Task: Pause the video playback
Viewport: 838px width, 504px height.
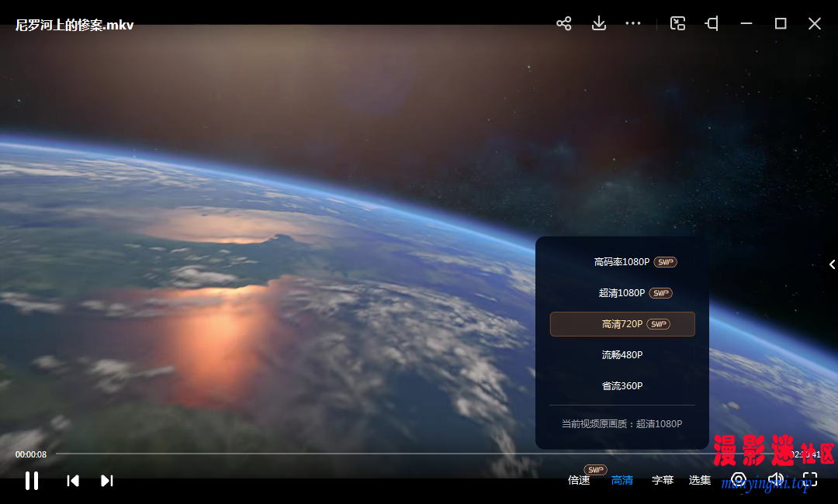Action: [32, 481]
